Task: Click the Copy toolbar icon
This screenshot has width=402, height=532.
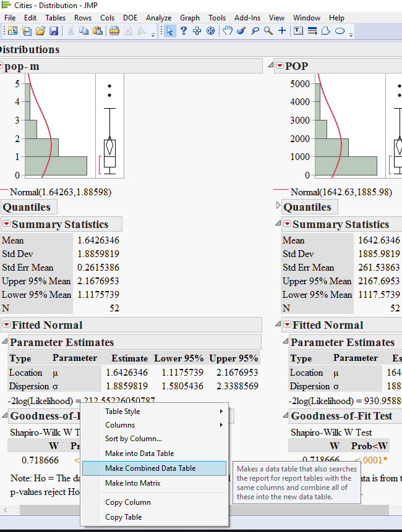Action: pos(84,31)
